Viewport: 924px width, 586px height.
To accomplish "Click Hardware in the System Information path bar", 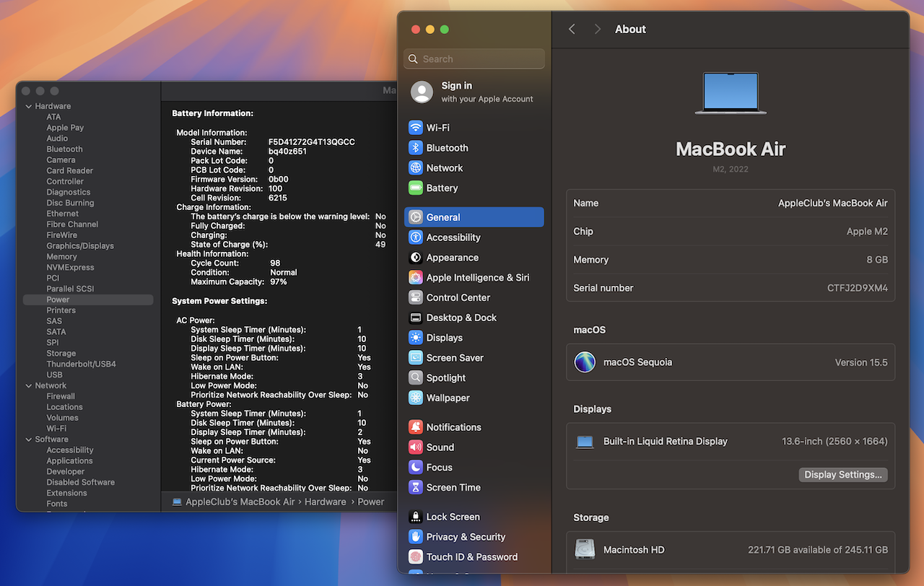I will tap(326, 502).
